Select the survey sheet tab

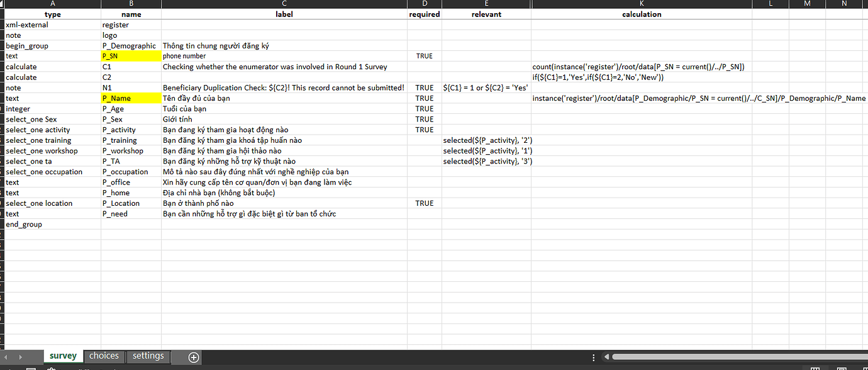63,356
